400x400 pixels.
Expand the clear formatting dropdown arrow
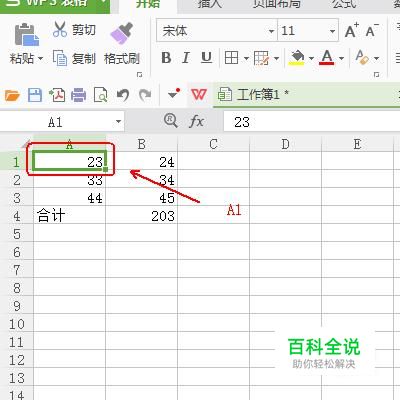376,58
